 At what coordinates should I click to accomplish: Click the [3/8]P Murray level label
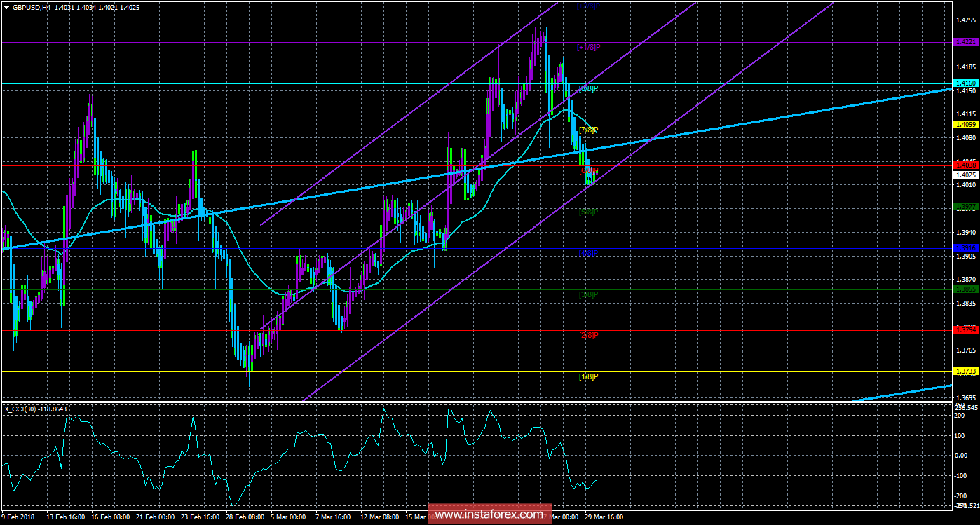pos(587,294)
